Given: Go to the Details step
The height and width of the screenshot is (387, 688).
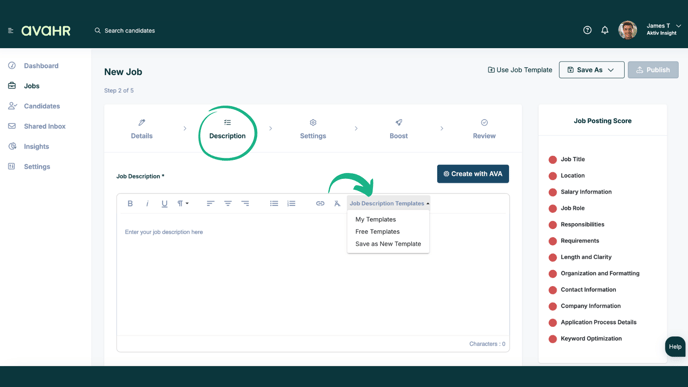Looking at the screenshot, I should 142,129.
